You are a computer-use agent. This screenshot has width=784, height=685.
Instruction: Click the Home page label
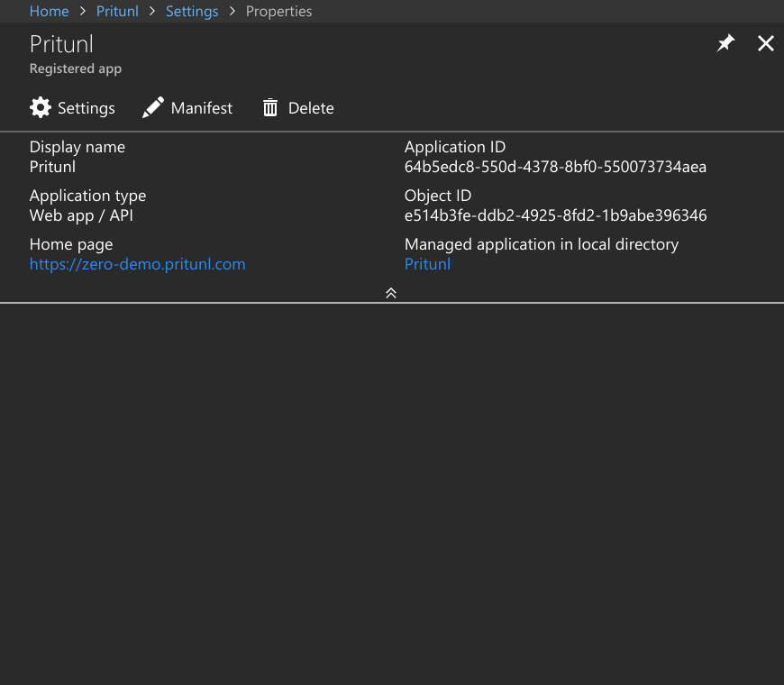coord(71,244)
